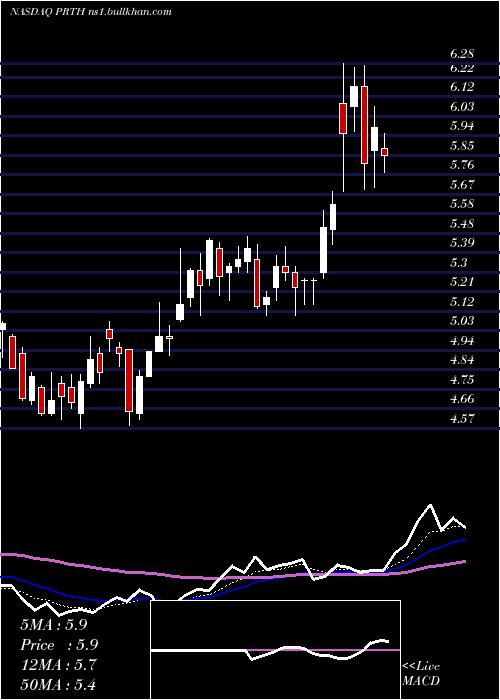Viewport: 500px width, 700px height.
Task: Select the 4.66 price axis label
Action: point(462,399)
